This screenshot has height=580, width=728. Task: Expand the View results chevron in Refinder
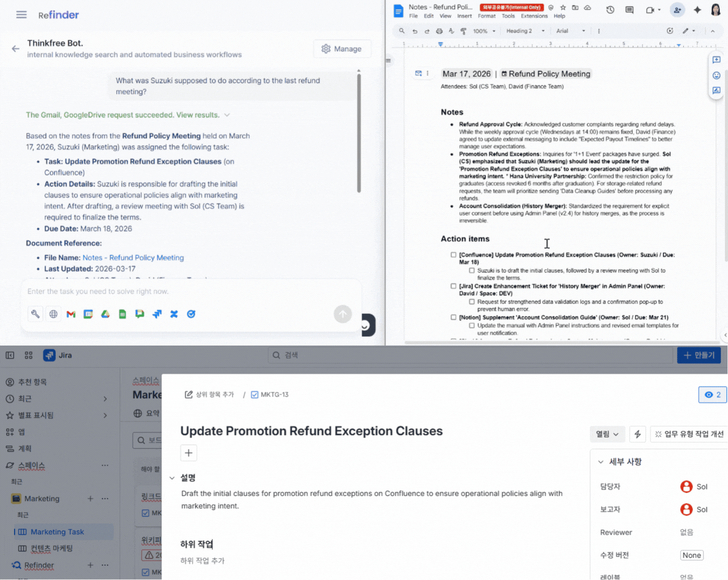click(x=227, y=115)
